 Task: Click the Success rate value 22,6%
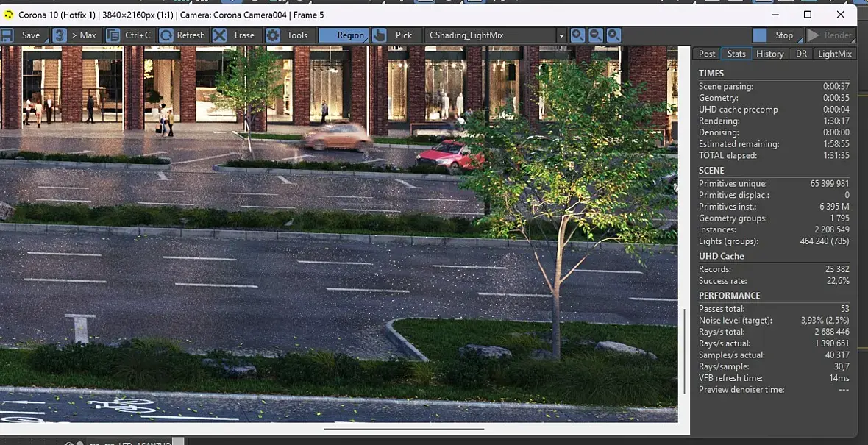coord(837,281)
